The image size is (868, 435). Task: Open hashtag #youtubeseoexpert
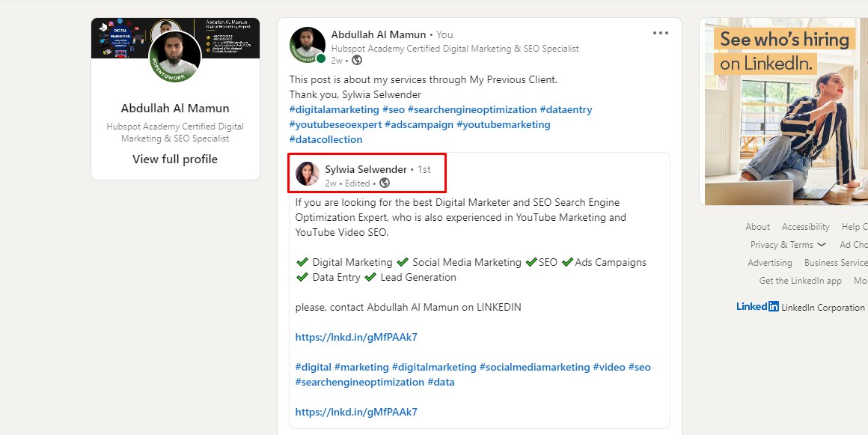pos(335,125)
